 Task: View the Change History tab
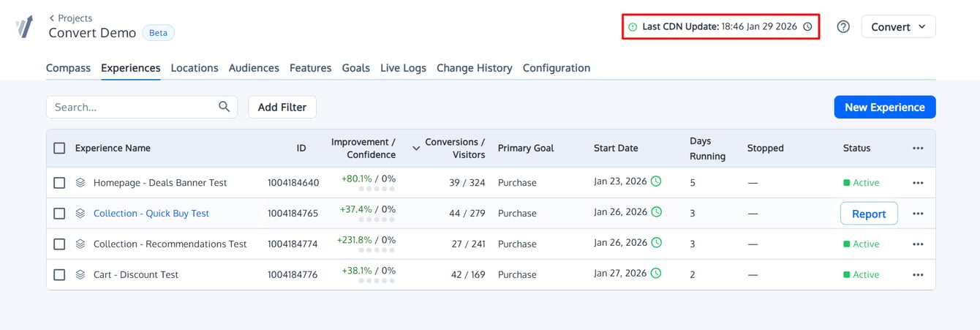pos(475,68)
